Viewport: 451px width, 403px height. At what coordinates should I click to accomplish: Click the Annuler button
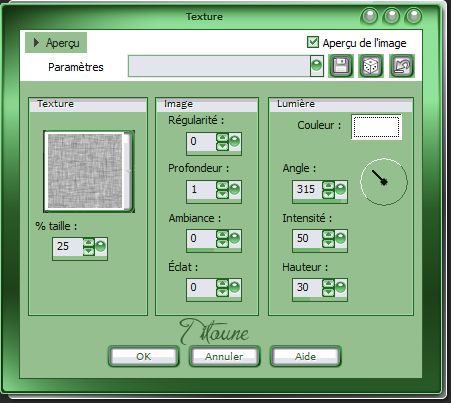click(224, 356)
